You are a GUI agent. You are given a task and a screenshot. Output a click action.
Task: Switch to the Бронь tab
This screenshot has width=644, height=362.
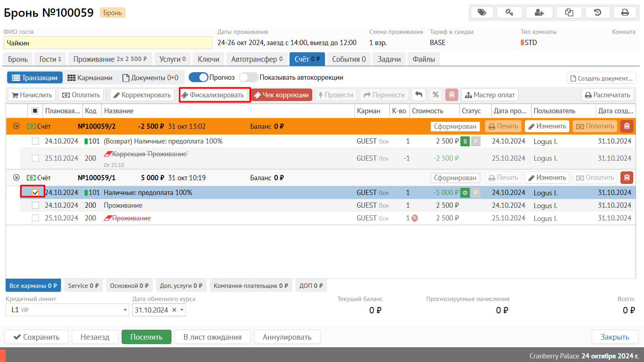[x=18, y=59]
